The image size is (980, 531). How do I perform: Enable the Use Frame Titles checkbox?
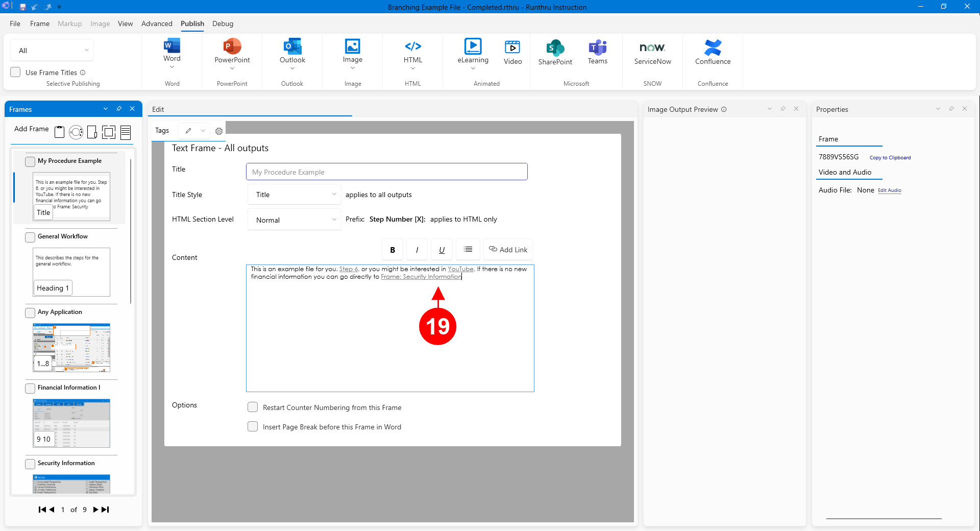pyautogui.click(x=16, y=73)
